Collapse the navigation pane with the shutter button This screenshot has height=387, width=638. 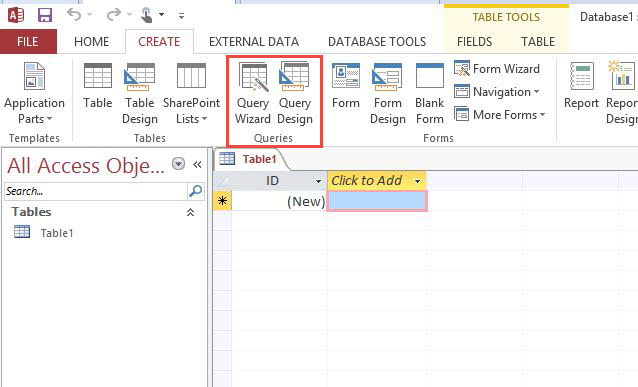click(x=197, y=164)
